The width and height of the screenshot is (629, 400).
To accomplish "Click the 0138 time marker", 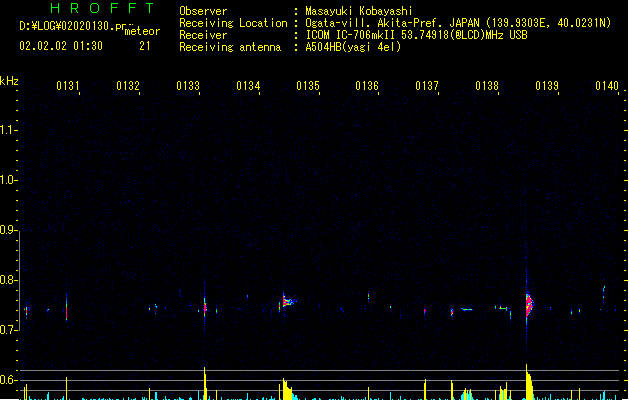I will click(x=487, y=86).
